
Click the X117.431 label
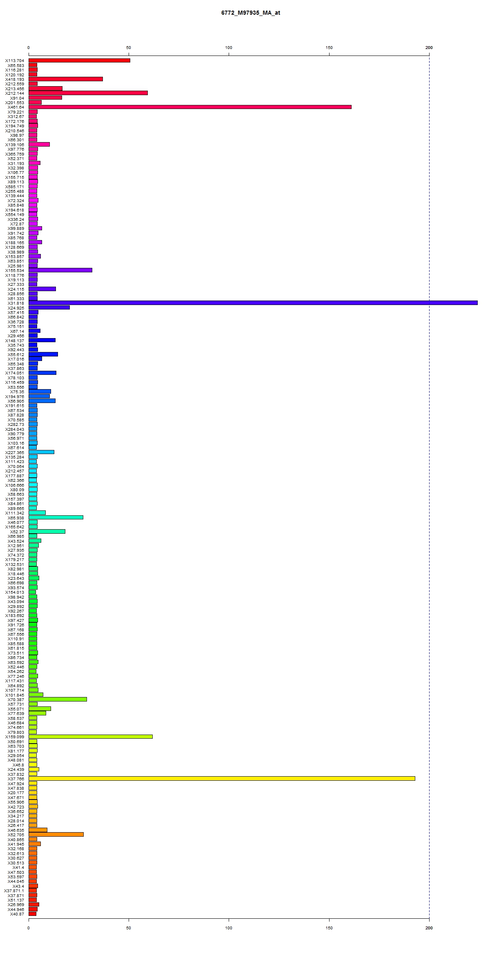click(x=15, y=681)
